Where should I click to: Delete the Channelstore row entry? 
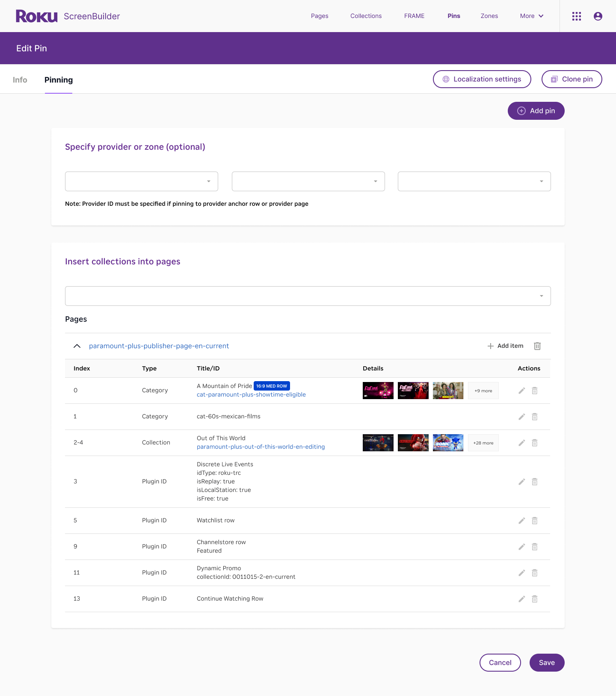(x=535, y=547)
